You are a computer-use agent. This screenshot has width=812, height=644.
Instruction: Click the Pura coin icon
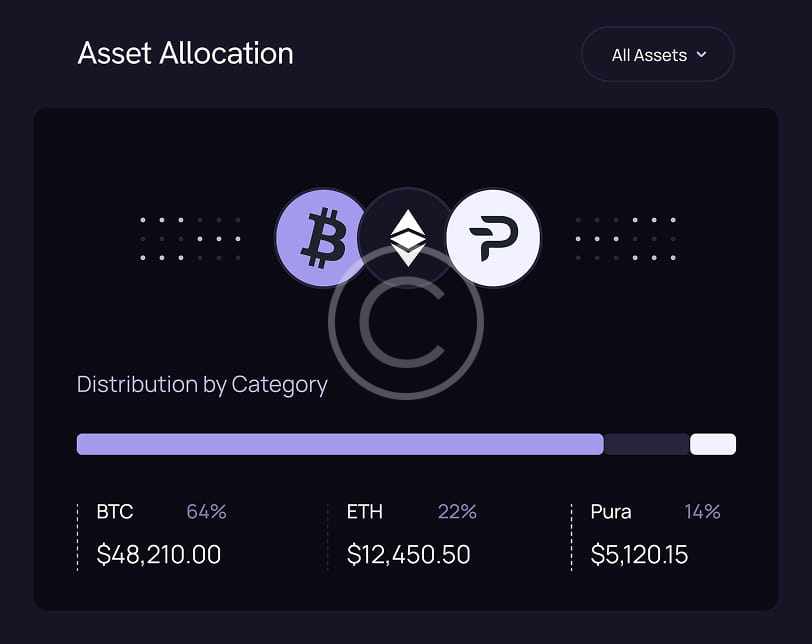click(493, 238)
